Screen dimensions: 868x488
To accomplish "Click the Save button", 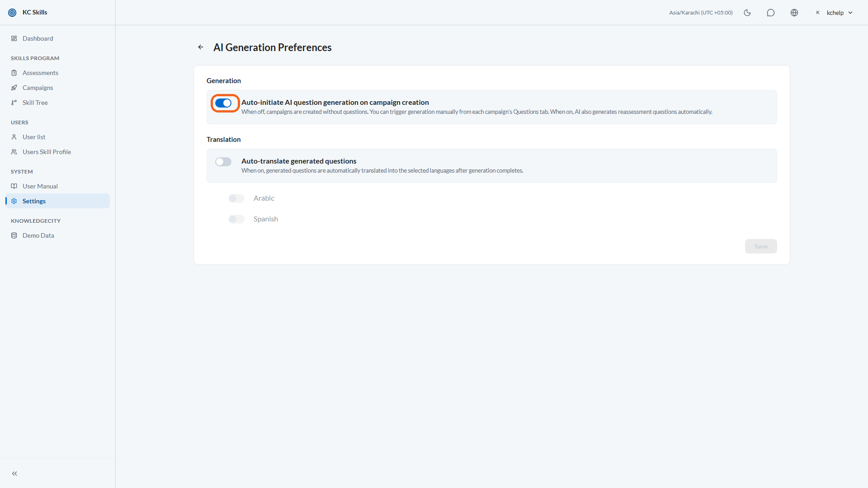I will point(761,246).
